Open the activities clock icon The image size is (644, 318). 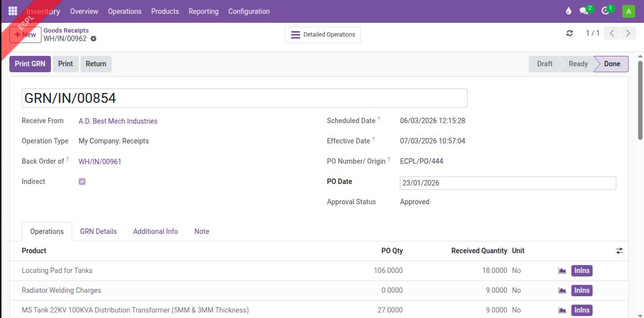(x=605, y=11)
